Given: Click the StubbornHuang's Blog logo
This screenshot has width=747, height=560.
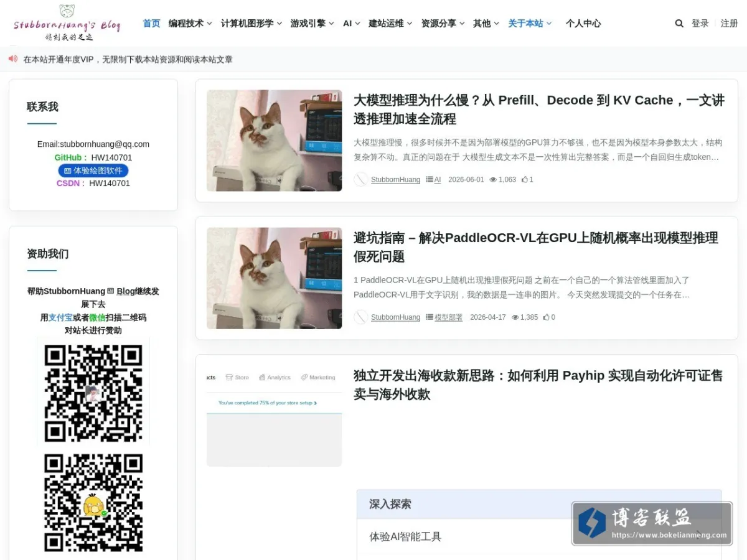Looking at the screenshot, I should (x=67, y=23).
